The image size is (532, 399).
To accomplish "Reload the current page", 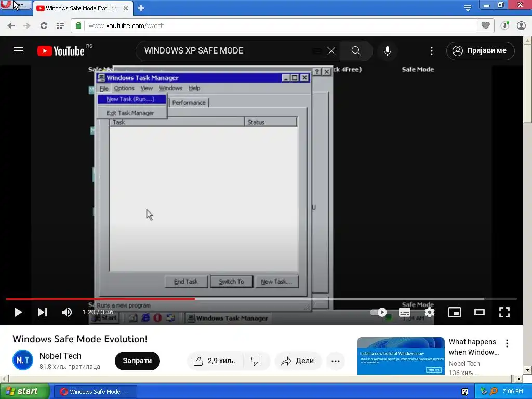I will 44,26.
